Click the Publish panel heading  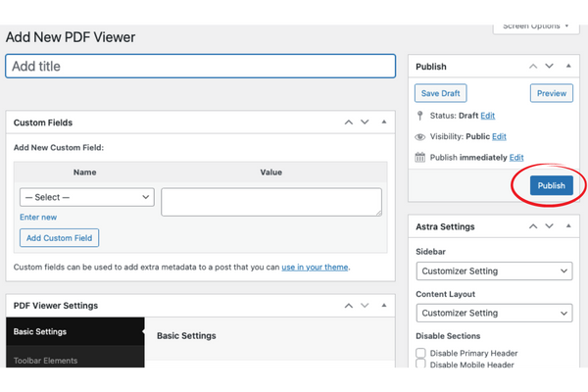tap(431, 67)
